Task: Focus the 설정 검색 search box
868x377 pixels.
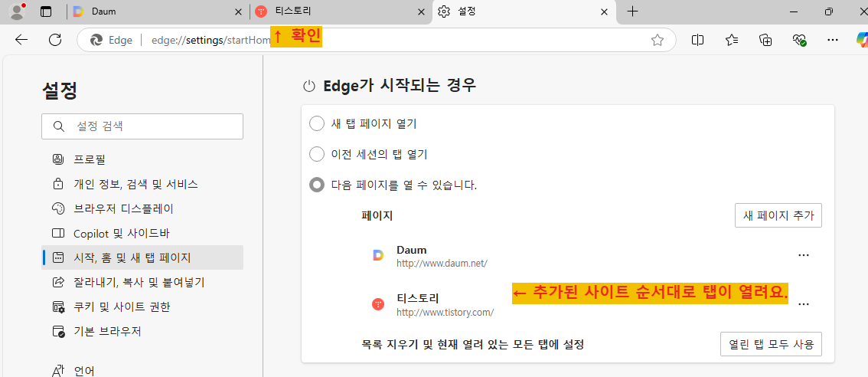Action: click(142, 126)
